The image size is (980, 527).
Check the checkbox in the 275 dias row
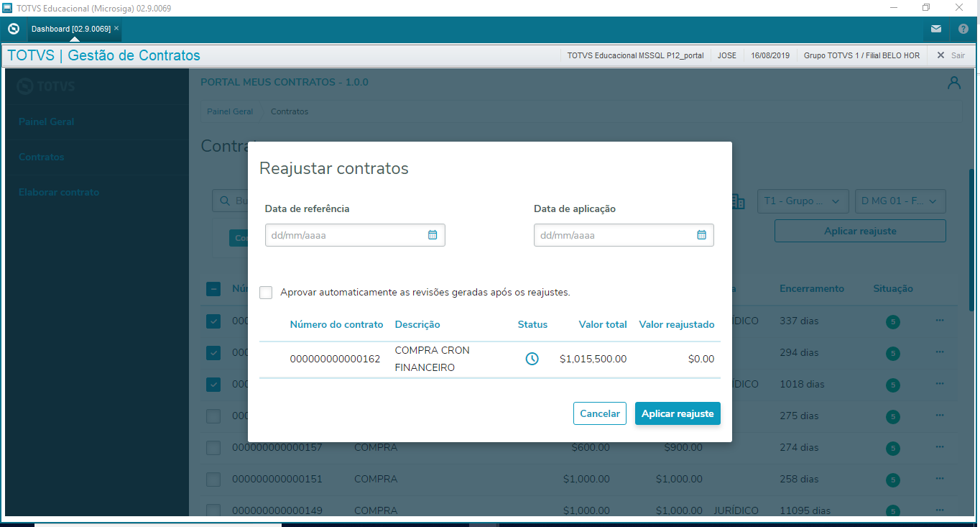(x=213, y=416)
